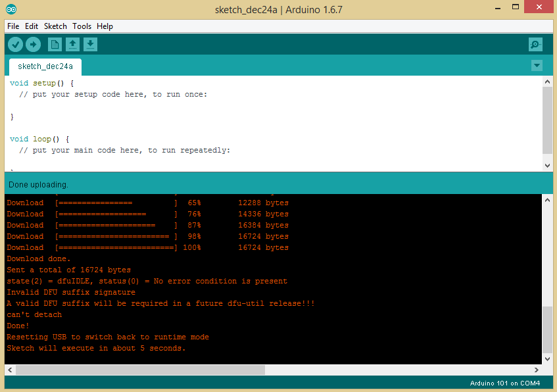Click the 100% download progress line

(147, 248)
